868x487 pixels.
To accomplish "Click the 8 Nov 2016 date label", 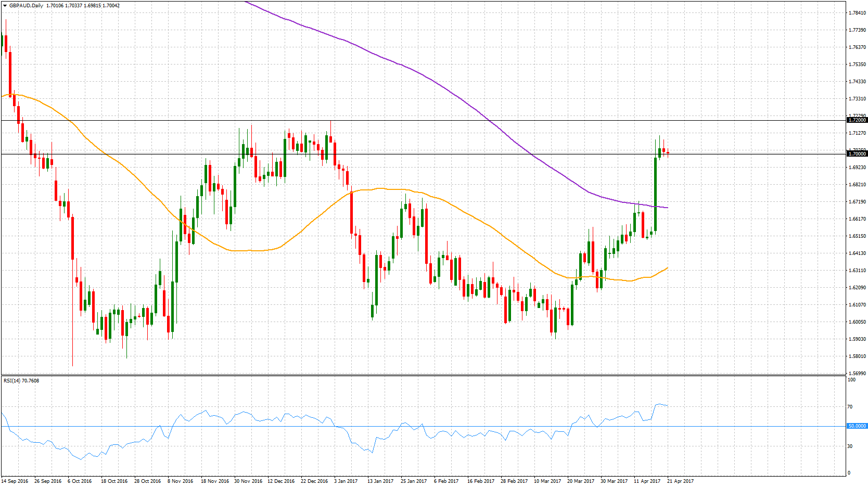I will coord(180,481).
